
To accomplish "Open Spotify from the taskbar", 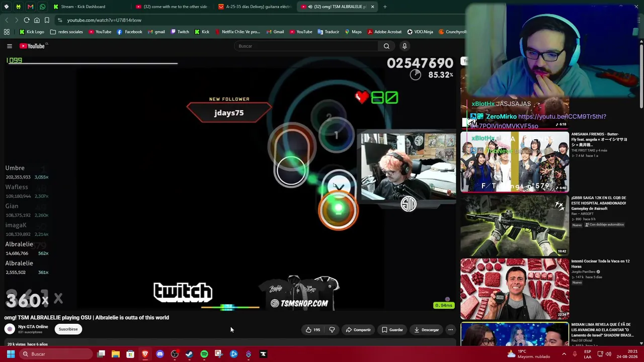I will pos(204,354).
